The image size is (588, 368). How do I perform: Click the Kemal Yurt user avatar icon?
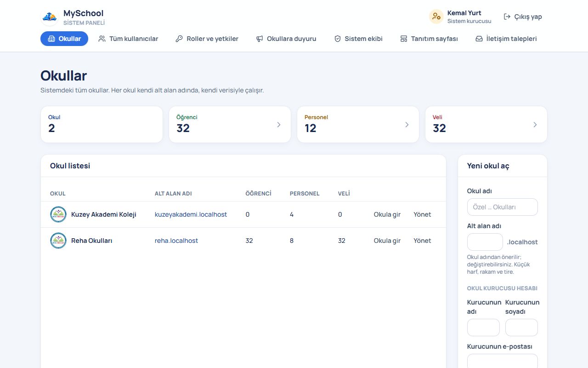(436, 17)
